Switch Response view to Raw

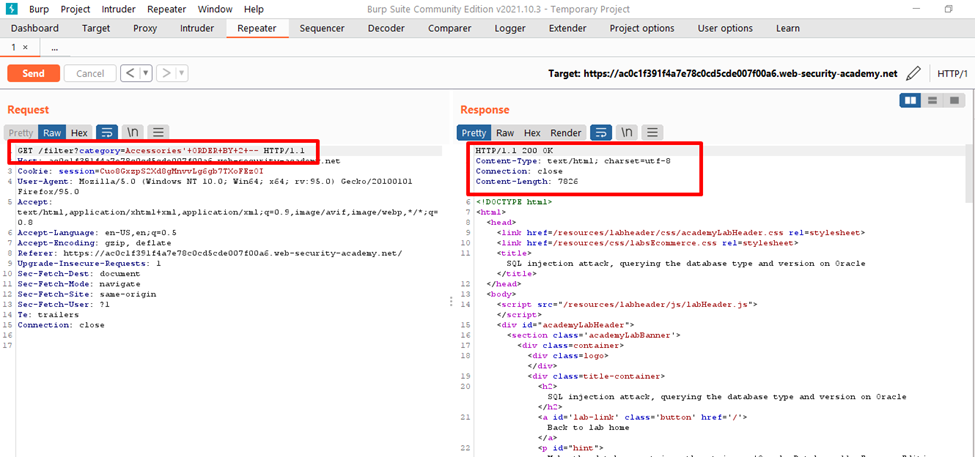click(505, 132)
